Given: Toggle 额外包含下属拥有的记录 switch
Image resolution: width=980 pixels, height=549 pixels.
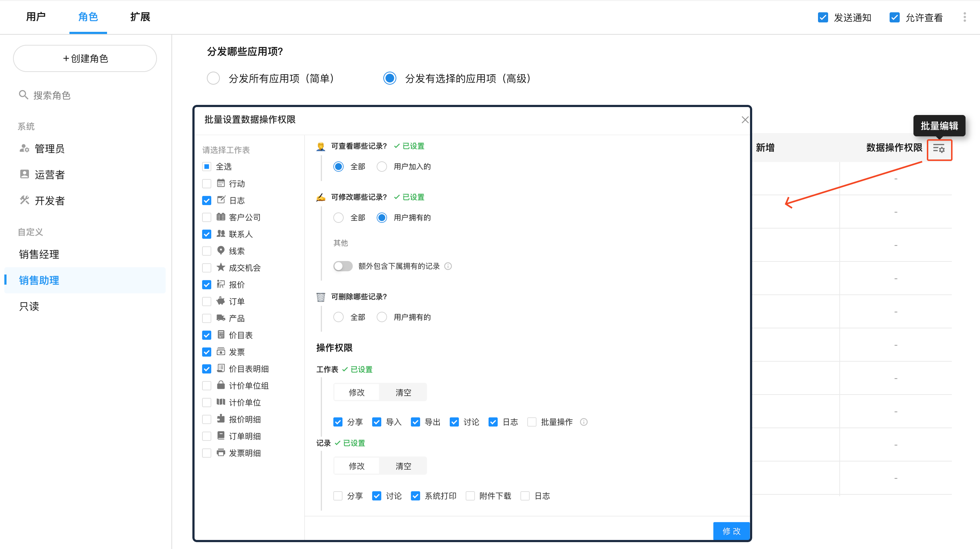Looking at the screenshot, I should click(342, 266).
